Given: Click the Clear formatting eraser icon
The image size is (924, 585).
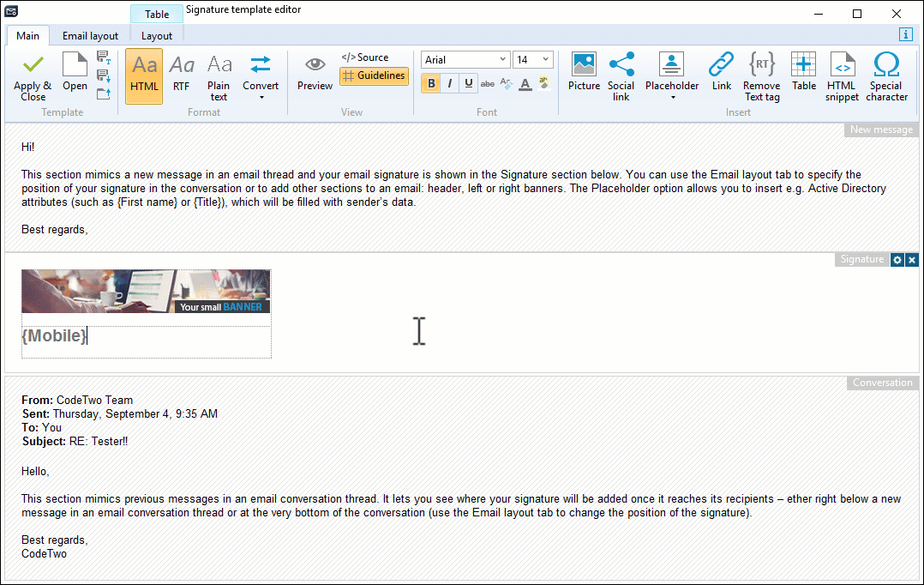Looking at the screenshot, I should coord(507,84).
